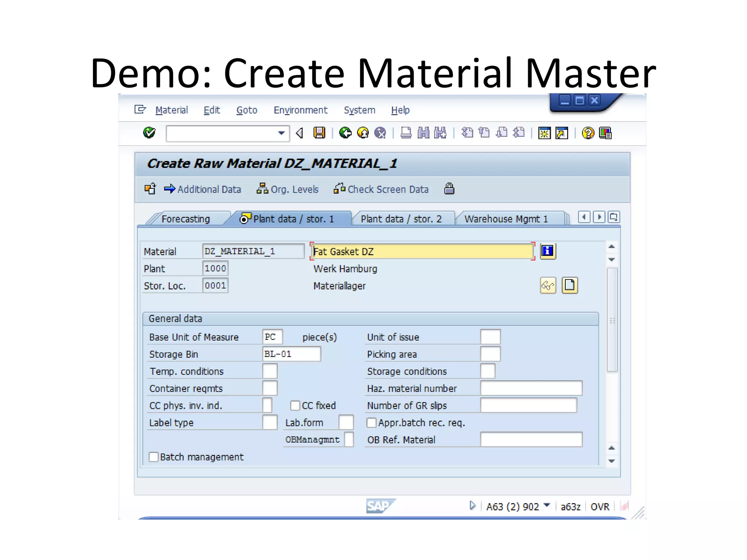The image size is (747, 560).
Task: Click the Storage Bin field BL-01
Action: pyautogui.click(x=291, y=354)
